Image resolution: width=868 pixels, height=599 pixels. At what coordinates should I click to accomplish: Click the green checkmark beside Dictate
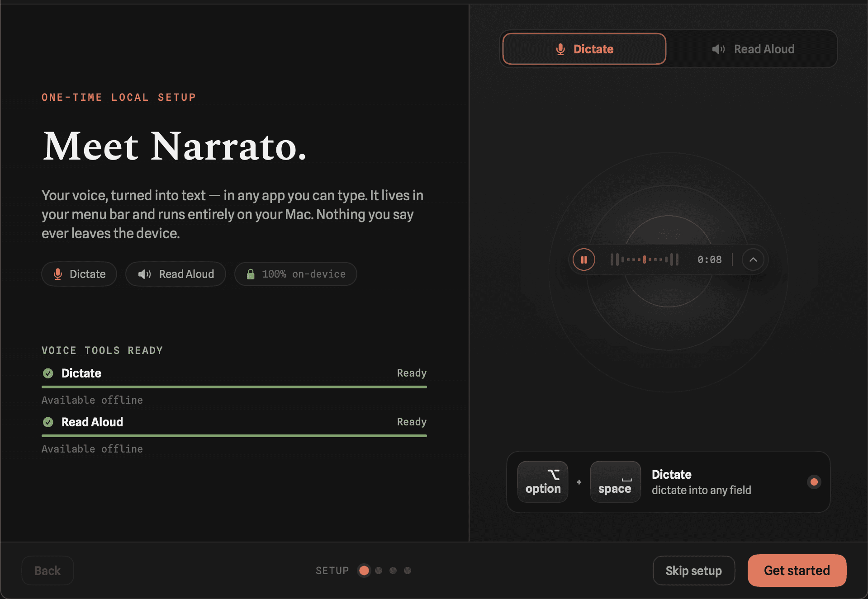pyautogui.click(x=48, y=373)
